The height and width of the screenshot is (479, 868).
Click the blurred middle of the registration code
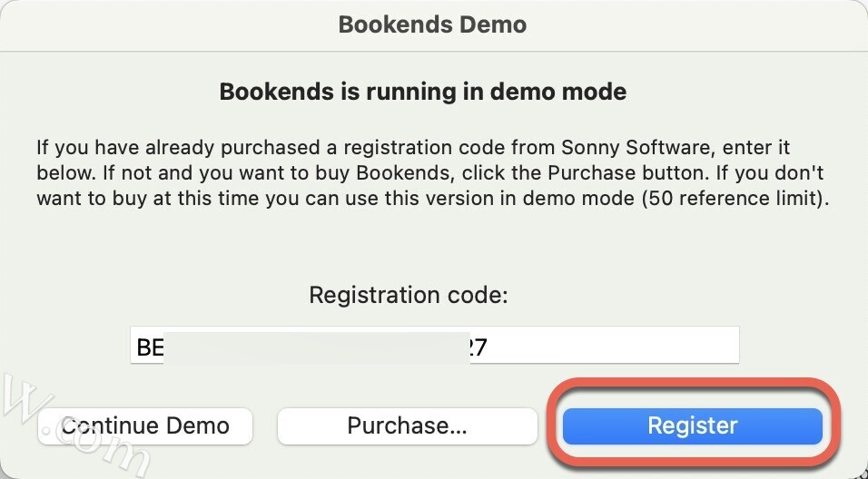pyautogui.click(x=316, y=347)
